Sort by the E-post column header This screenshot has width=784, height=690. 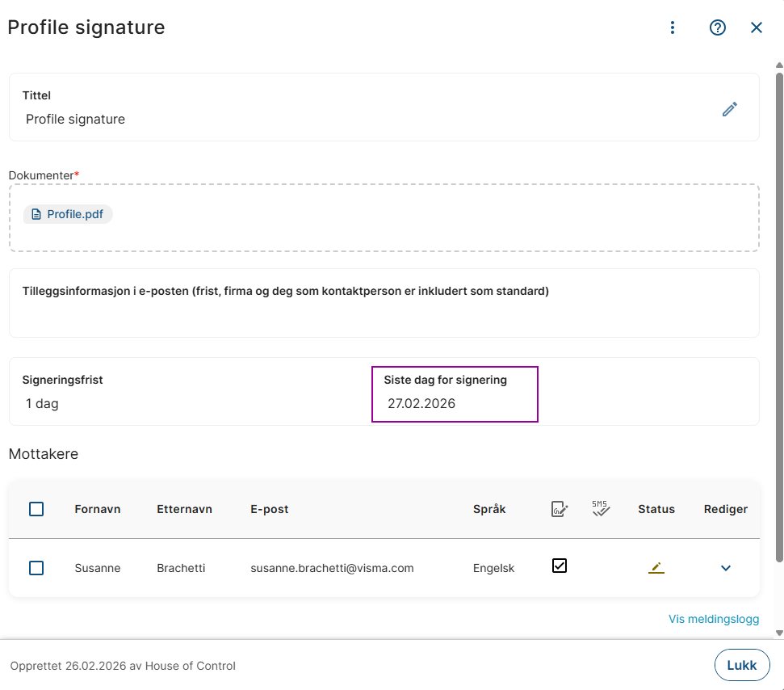pyautogui.click(x=270, y=509)
